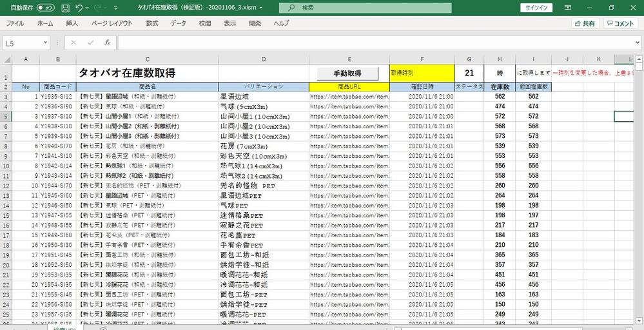Open the Name Box dropdown arrow

(45, 43)
